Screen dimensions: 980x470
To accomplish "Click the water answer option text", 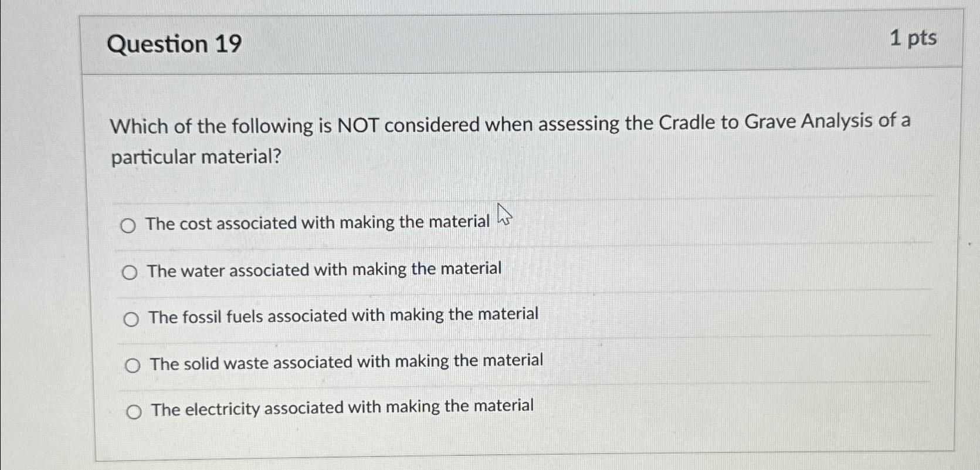I will [325, 269].
